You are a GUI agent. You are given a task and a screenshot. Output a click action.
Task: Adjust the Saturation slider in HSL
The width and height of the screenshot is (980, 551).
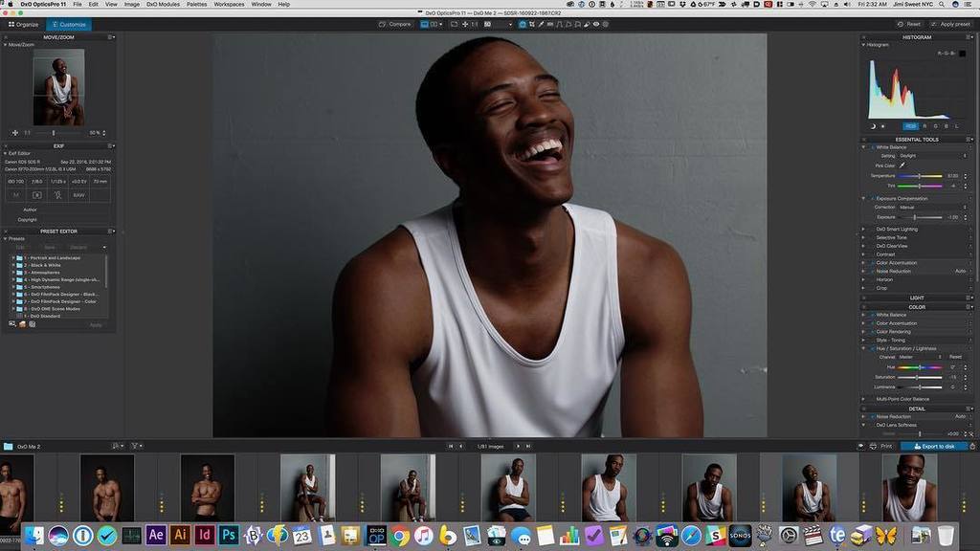(920, 377)
